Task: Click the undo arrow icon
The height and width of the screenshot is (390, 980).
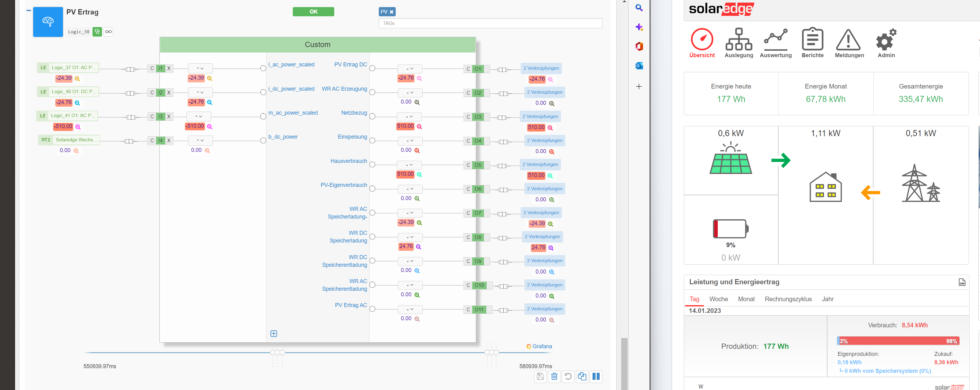Action: point(568,376)
